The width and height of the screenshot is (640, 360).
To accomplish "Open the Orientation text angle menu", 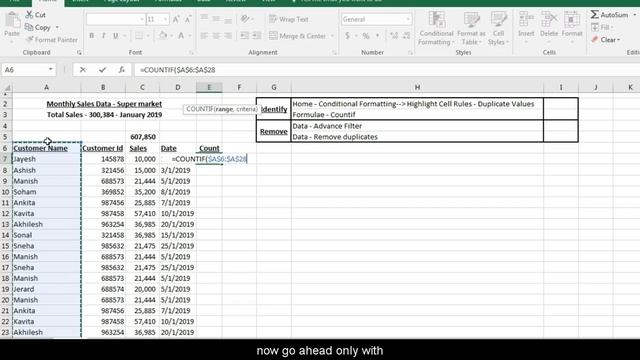I will (x=246, y=19).
